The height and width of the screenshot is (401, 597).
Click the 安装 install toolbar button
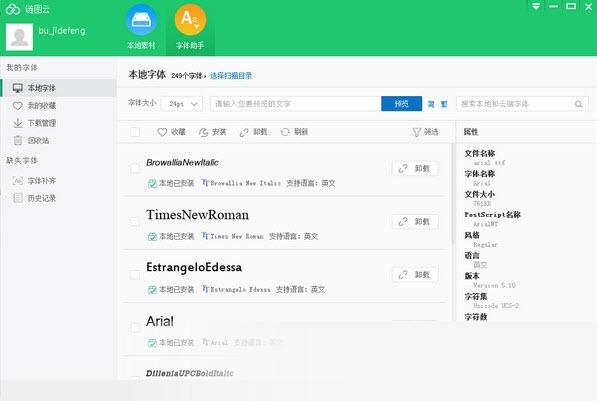pos(212,132)
